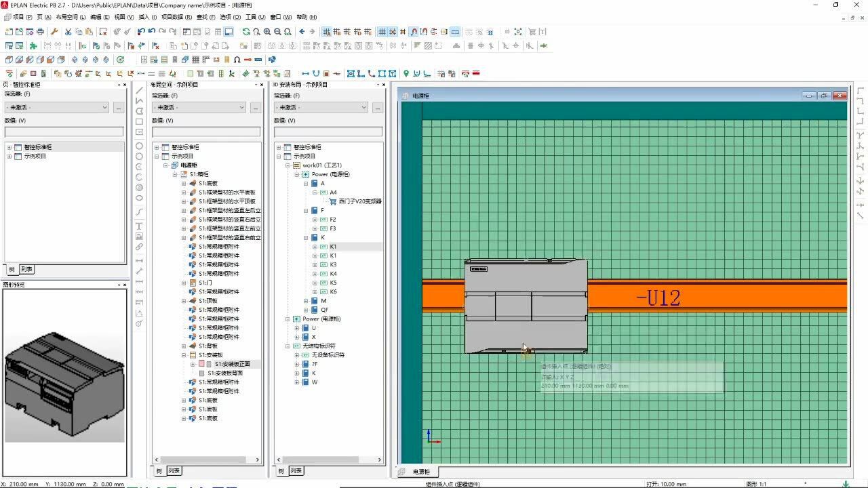Screen dimensions: 868x488
Task: Click the Omega symbol toolbar icon
Action: coord(237,60)
